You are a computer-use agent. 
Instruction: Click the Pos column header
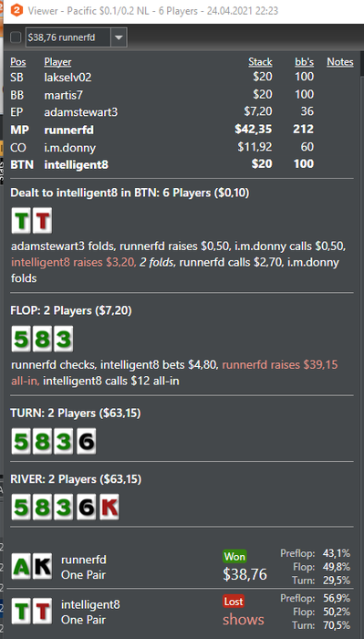click(18, 62)
